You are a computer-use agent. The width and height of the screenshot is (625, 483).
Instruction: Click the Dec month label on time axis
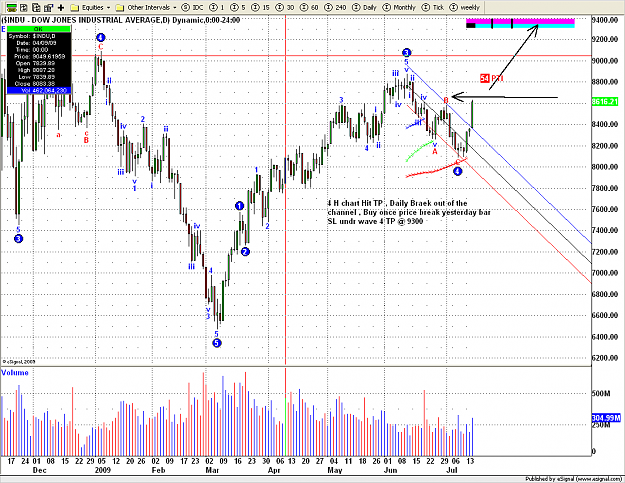point(39,471)
